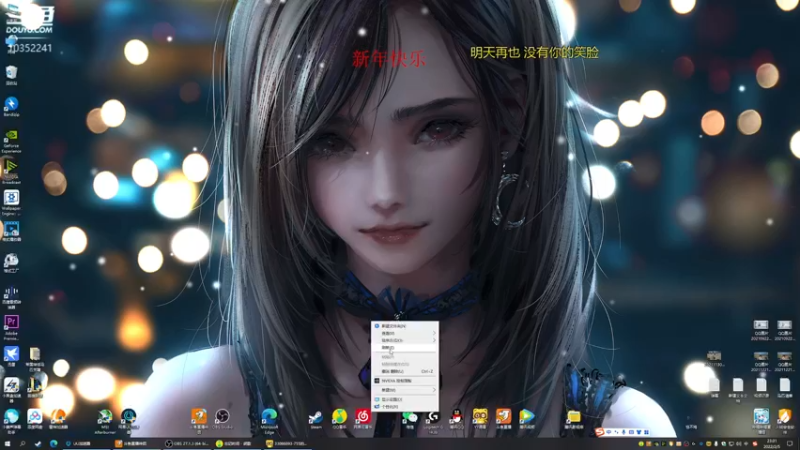Switch to OBS window taskbar button
This screenshot has width=800, height=450.
pos(188,444)
